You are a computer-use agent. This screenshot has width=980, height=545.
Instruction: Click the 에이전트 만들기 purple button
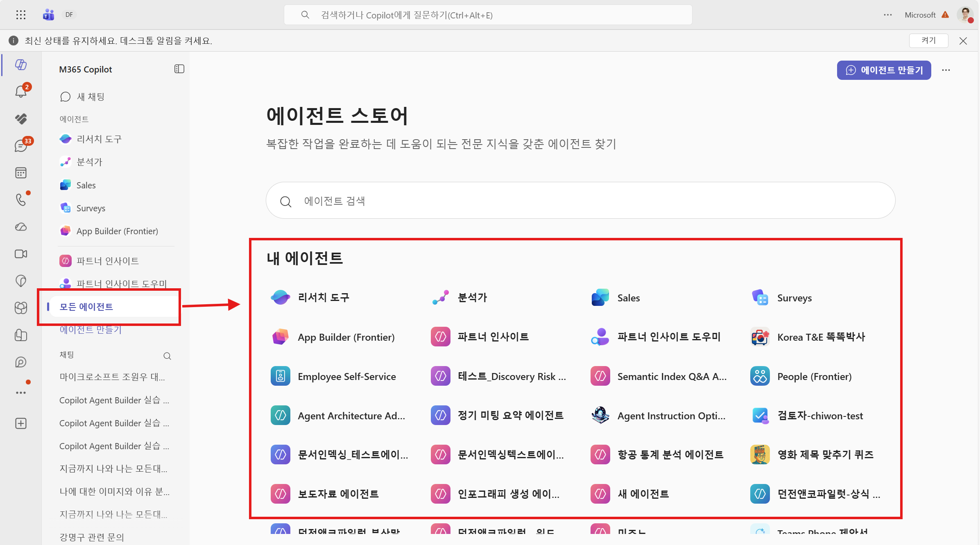884,70
